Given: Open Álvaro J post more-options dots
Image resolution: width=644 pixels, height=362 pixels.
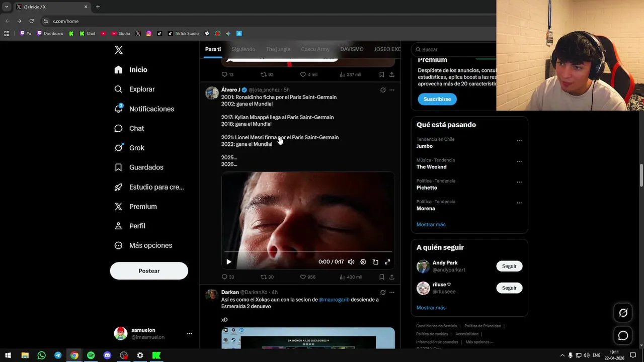Looking at the screenshot, I should click(392, 90).
